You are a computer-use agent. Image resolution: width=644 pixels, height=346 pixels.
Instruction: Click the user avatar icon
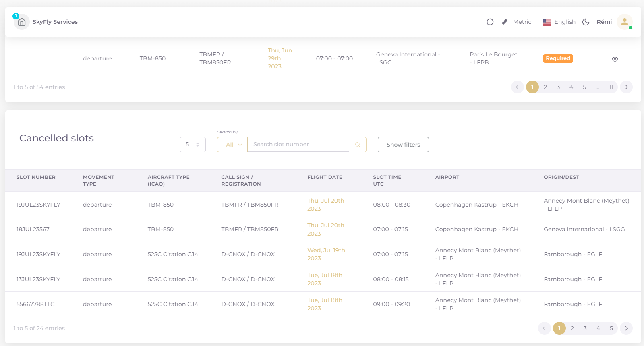tap(624, 22)
